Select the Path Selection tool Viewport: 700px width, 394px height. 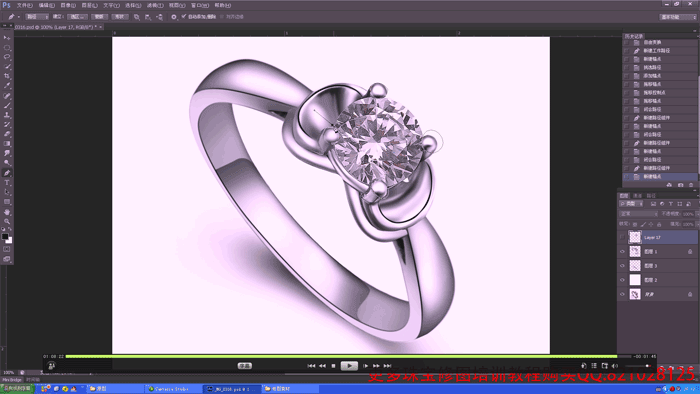tap(7, 192)
